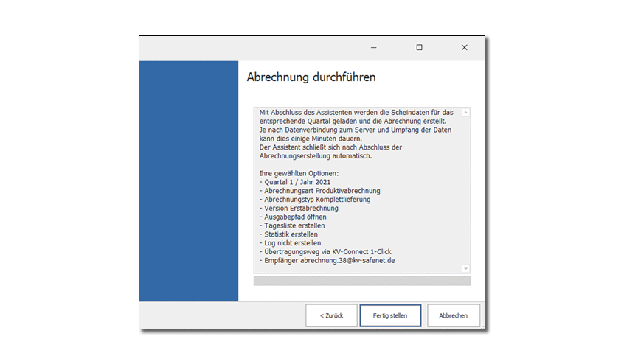Click the Fertig stellen button

tap(390, 315)
